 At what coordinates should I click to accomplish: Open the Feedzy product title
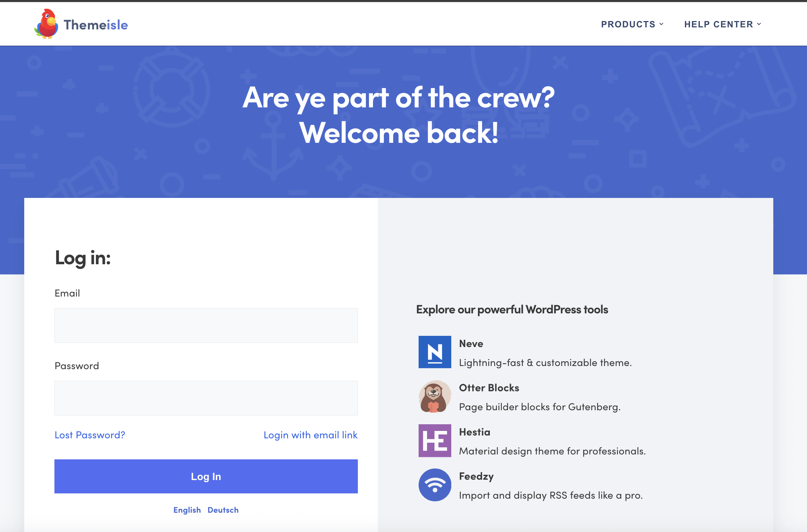point(476,476)
